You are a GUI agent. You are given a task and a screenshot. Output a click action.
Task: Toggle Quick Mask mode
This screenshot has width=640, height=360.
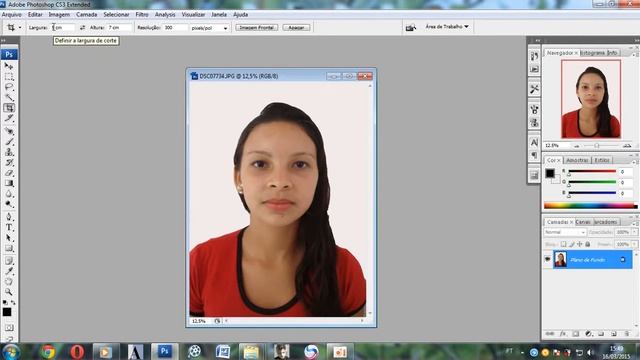10,328
